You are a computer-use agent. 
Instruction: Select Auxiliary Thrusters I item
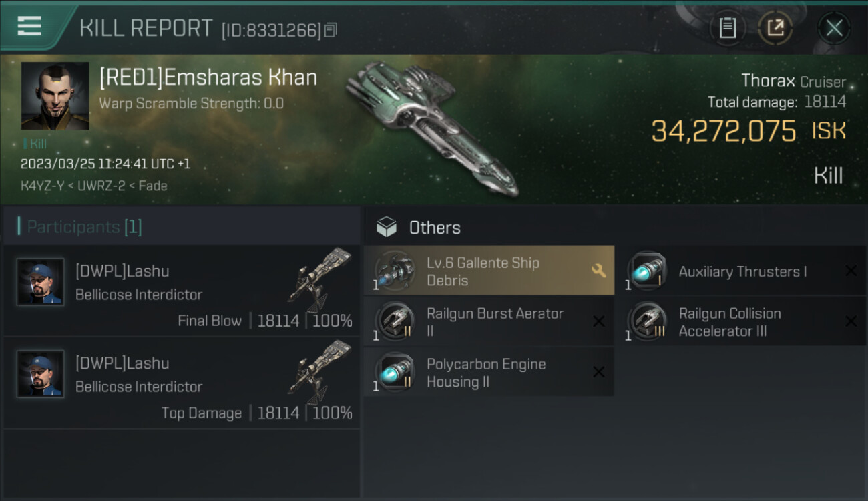(741, 271)
